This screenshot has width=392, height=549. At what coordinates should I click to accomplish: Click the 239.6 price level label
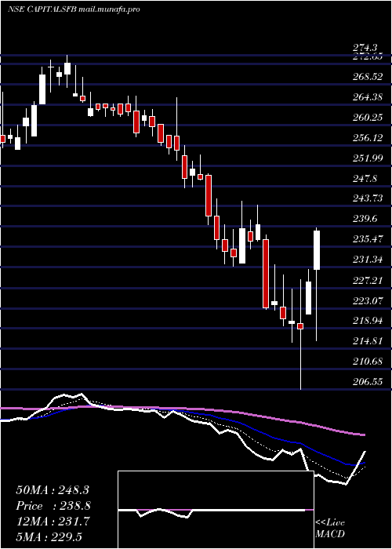[365, 219]
